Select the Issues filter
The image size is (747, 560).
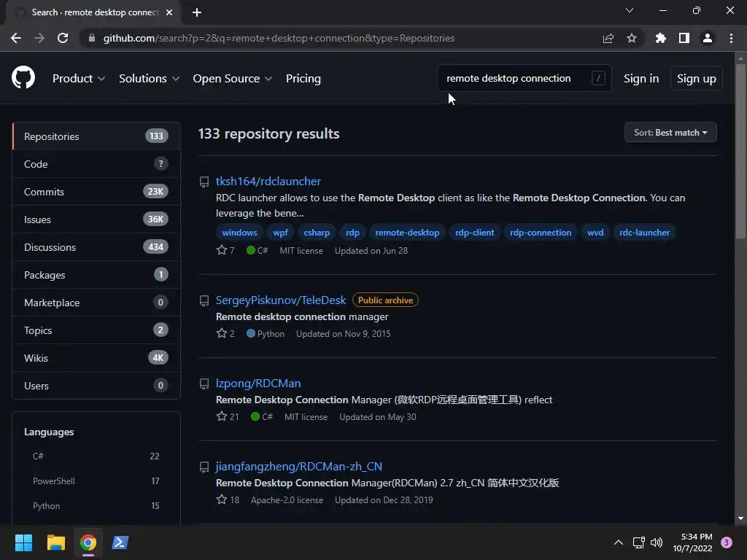[96, 219]
